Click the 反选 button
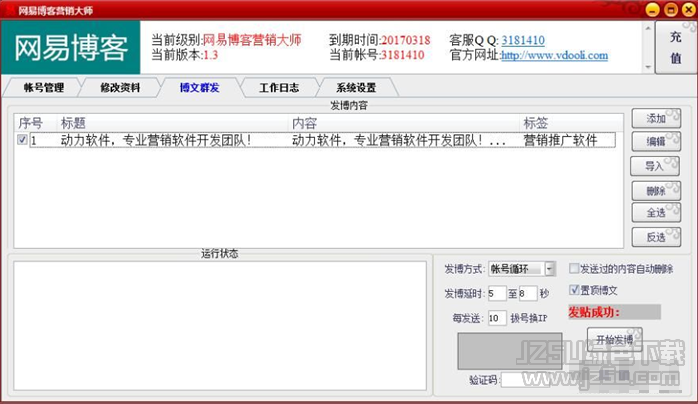Image resolution: width=698 pixels, height=404 pixels. pyautogui.click(x=656, y=237)
